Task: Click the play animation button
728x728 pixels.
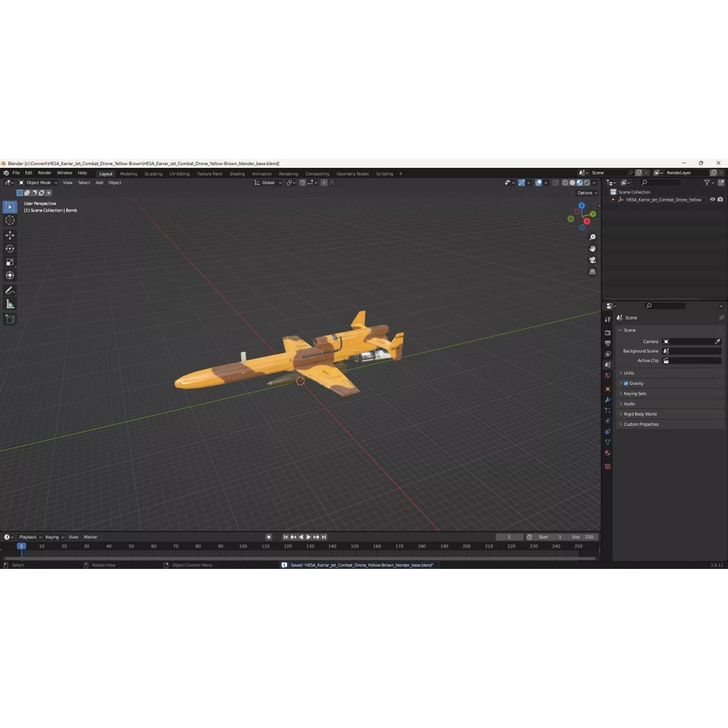Action: [x=308, y=537]
